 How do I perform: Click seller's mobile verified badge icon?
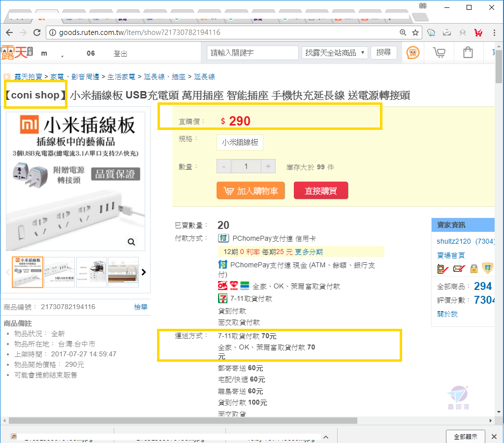click(442, 268)
